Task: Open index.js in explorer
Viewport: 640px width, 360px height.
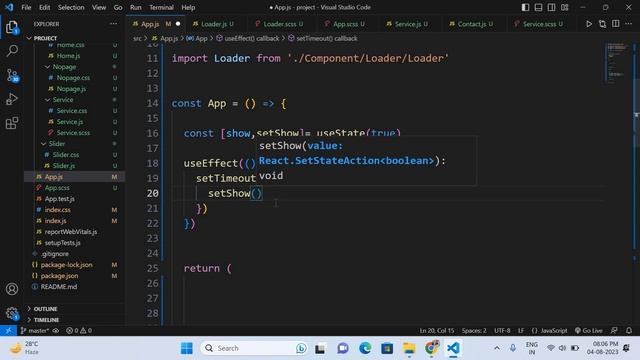Action: tap(56, 221)
